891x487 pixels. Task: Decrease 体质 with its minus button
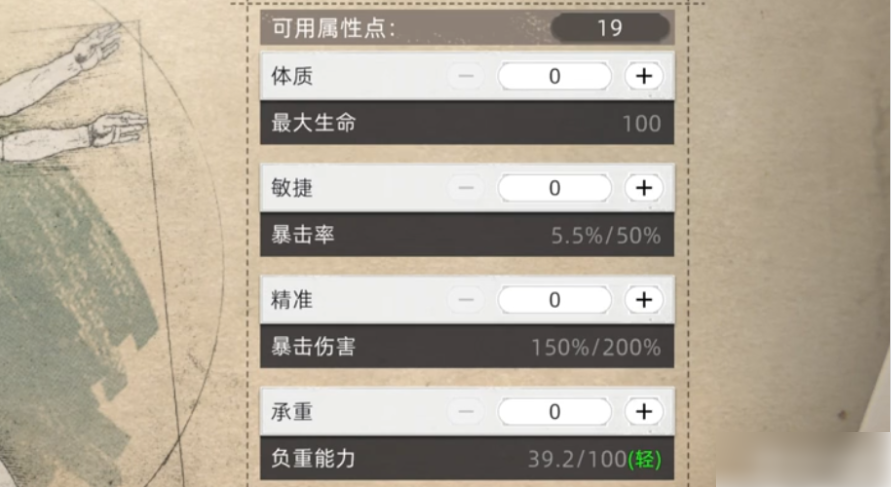point(466,76)
